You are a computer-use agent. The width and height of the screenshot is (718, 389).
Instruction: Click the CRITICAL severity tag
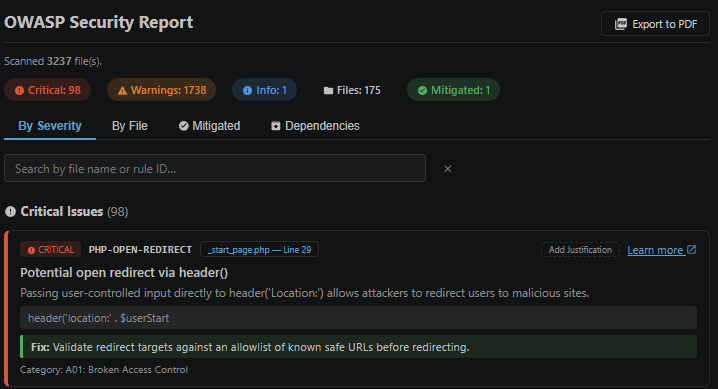pos(50,249)
